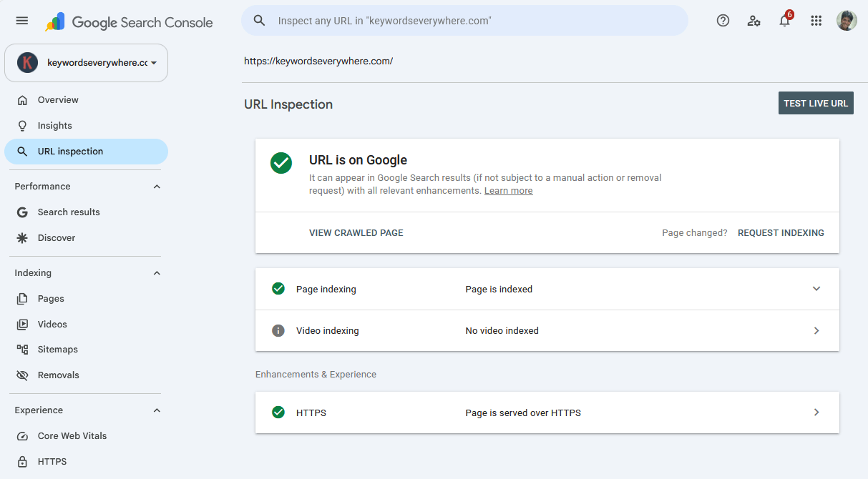Click the Removals crossed-eye icon
The width and height of the screenshot is (868, 479).
[23, 375]
